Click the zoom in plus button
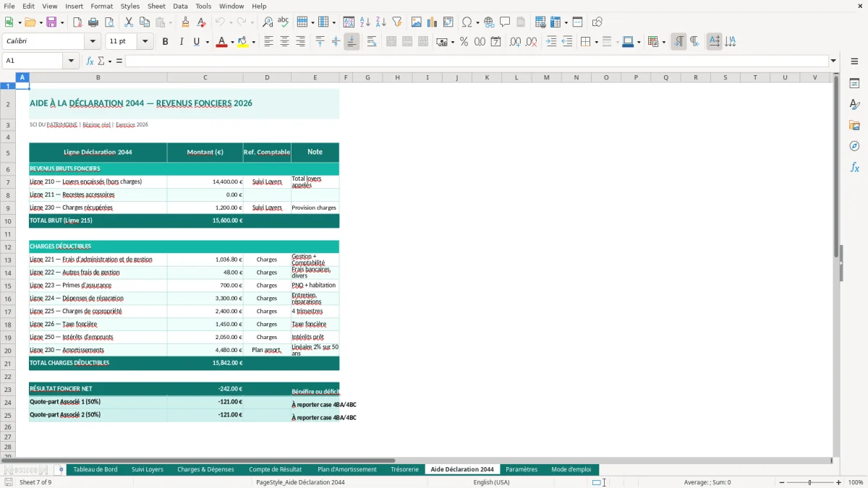Image resolution: width=868 pixels, height=488 pixels. point(838,482)
